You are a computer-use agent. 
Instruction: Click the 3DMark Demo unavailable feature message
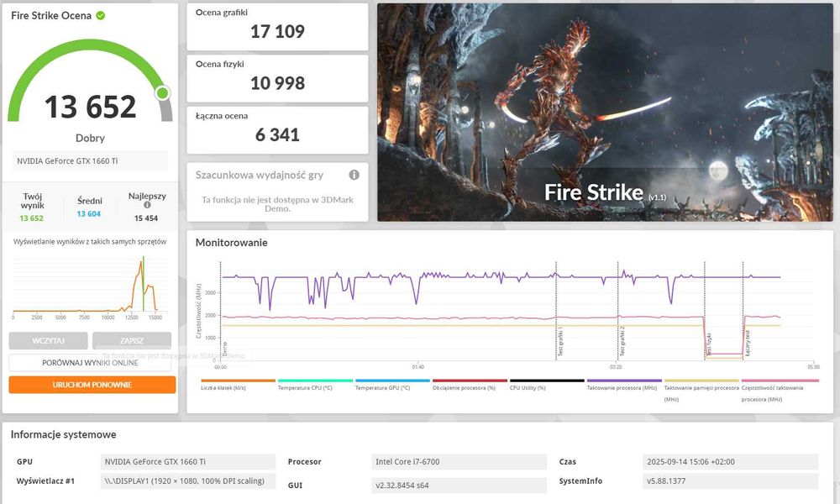coord(277,204)
